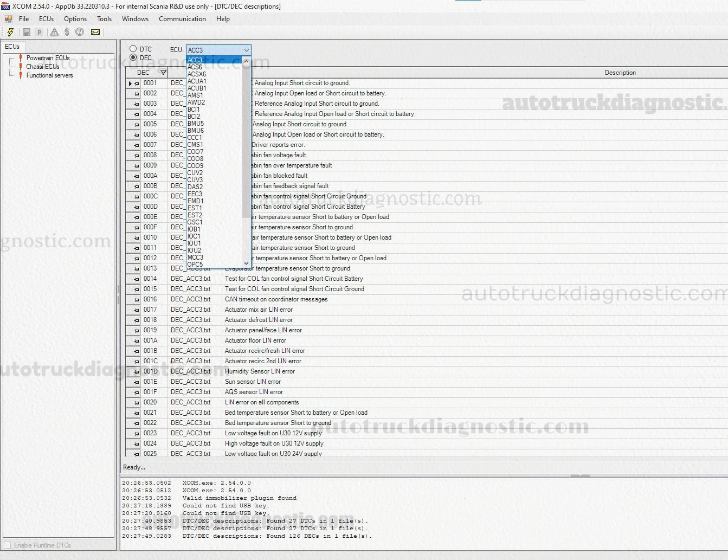Click the circular exclamation toolbar icon

pyautogui.click(x=80, y=32)
